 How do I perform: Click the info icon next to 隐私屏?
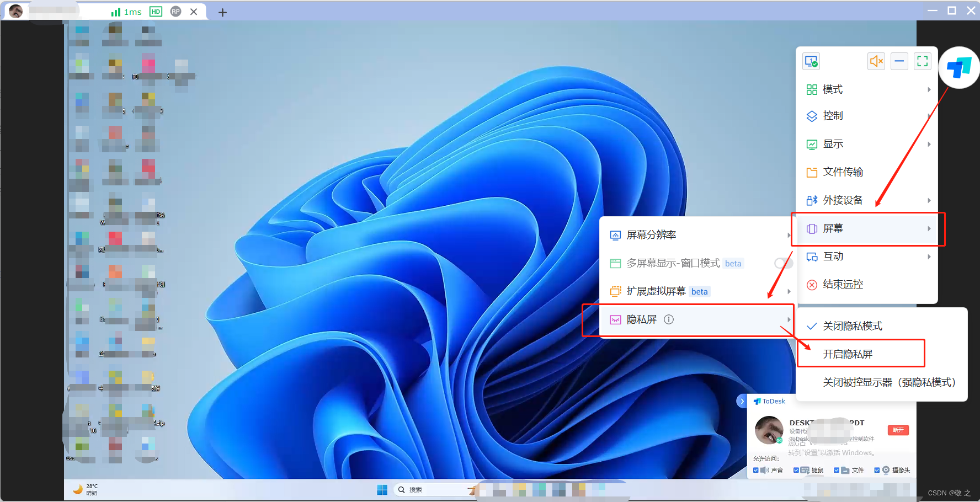pos(669,319)
